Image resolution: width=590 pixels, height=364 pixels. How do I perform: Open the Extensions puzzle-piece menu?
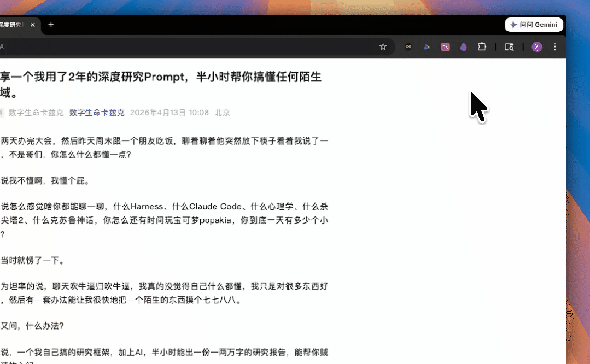(482, 46)
